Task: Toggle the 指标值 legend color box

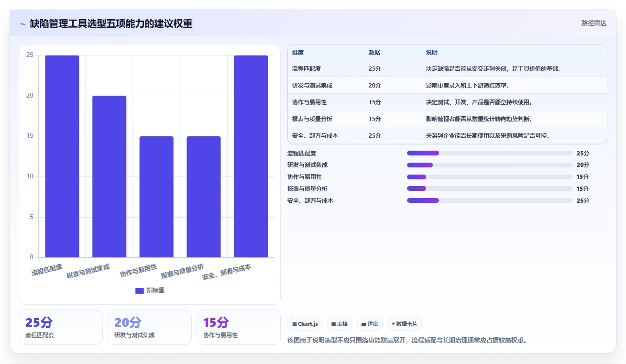Action: [140, 290]
